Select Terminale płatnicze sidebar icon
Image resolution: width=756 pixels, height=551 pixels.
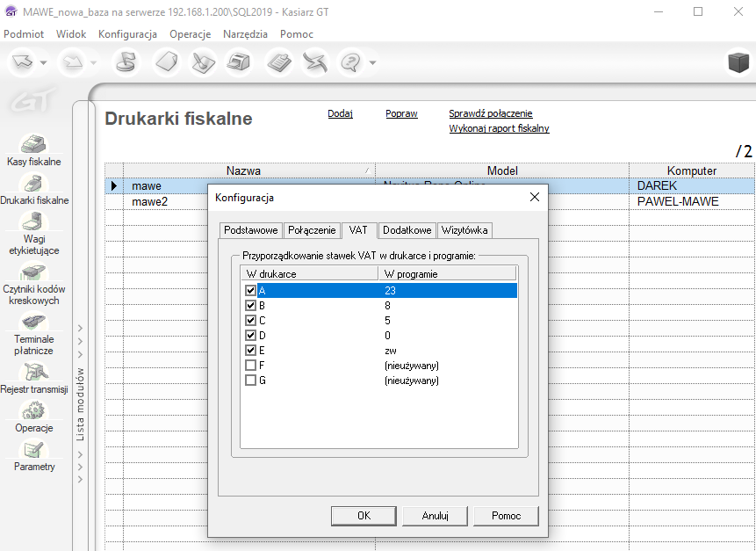[33, 323]
